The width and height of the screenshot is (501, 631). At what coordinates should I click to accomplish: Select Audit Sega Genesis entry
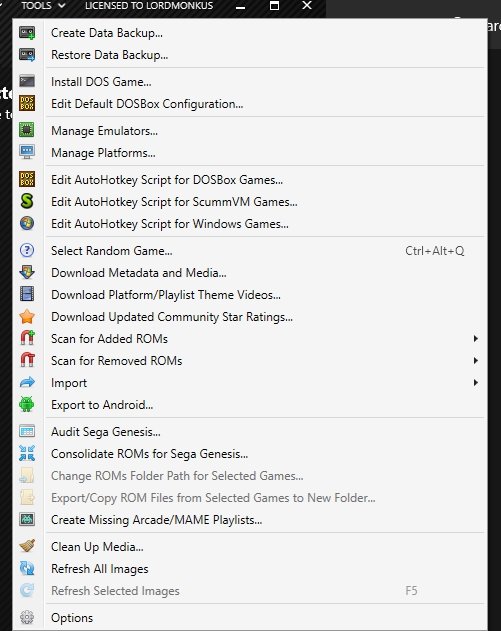point(105,432)
